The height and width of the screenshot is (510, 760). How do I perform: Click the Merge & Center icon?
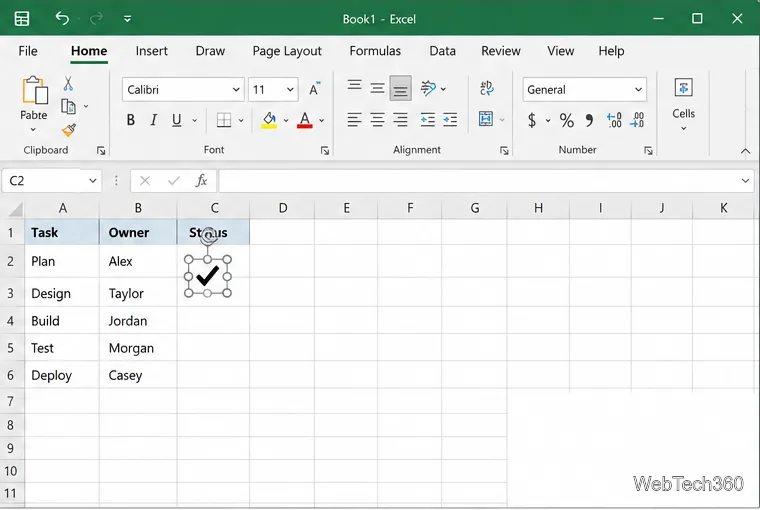click(486, 119)
